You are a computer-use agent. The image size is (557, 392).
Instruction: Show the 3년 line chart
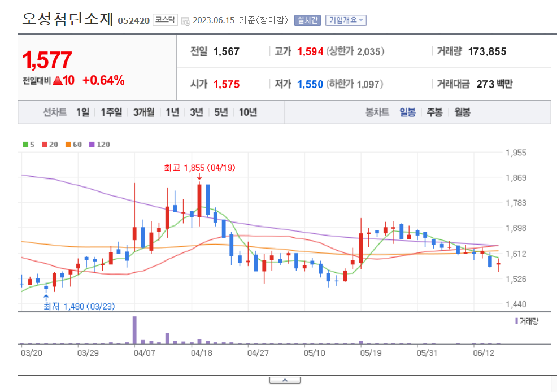pyautogui.click(x=197, y=112)
